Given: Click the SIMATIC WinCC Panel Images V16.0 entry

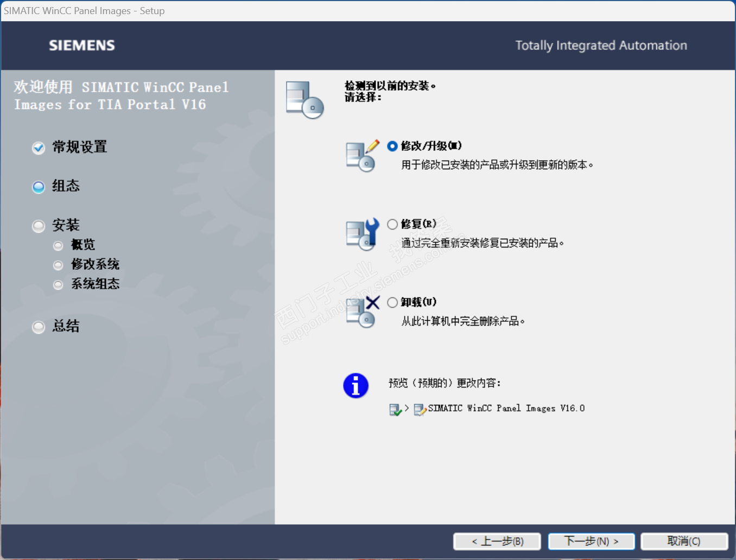Looking at the screenshot, I should click(506, 409).
